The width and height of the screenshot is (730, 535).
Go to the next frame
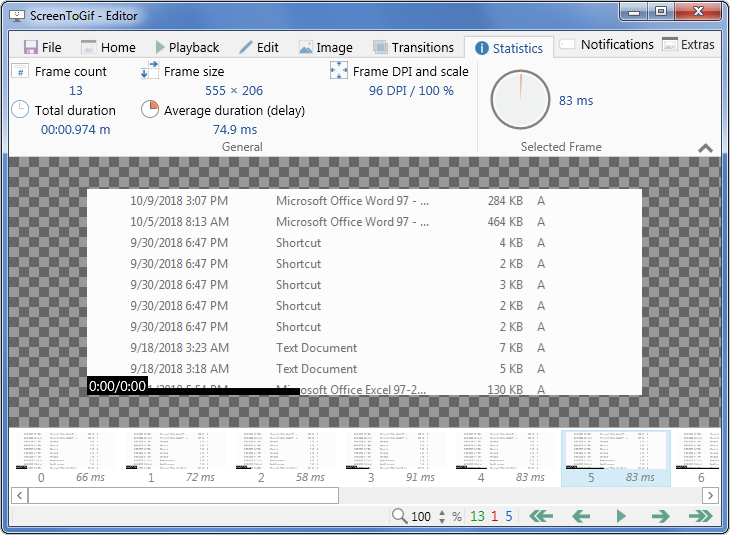coord(661,516)
